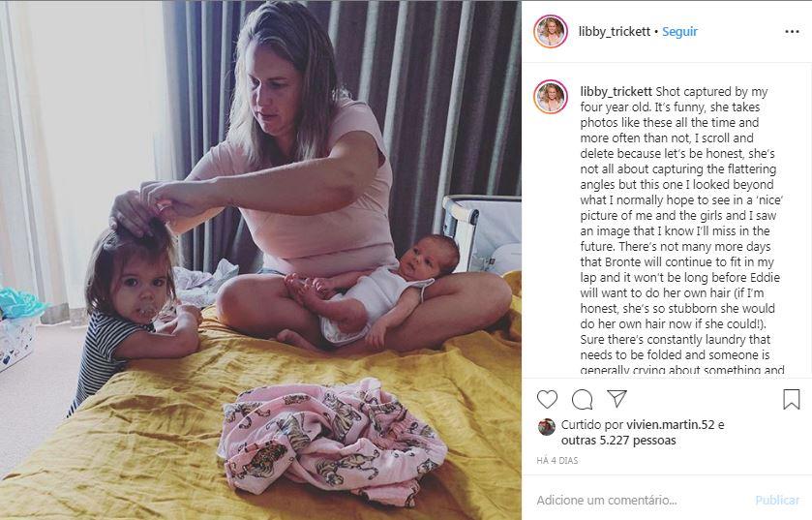Submit the comment with Publicar
The height and width of the screenshot is (520, 812).
coord(777,501)
